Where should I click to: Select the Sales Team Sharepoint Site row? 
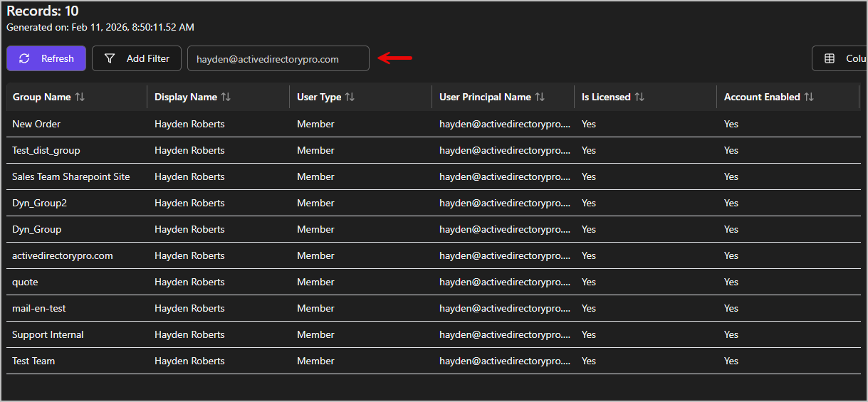coord(433,176)
